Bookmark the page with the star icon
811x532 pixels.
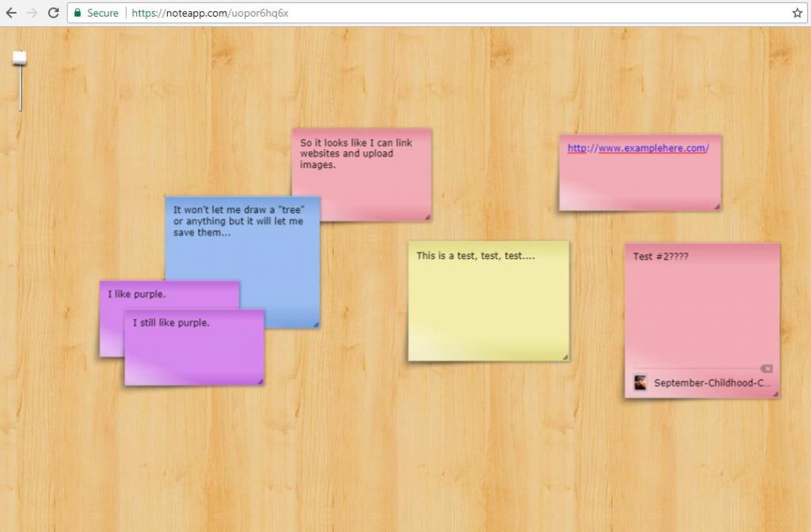(x=797, y=13)
